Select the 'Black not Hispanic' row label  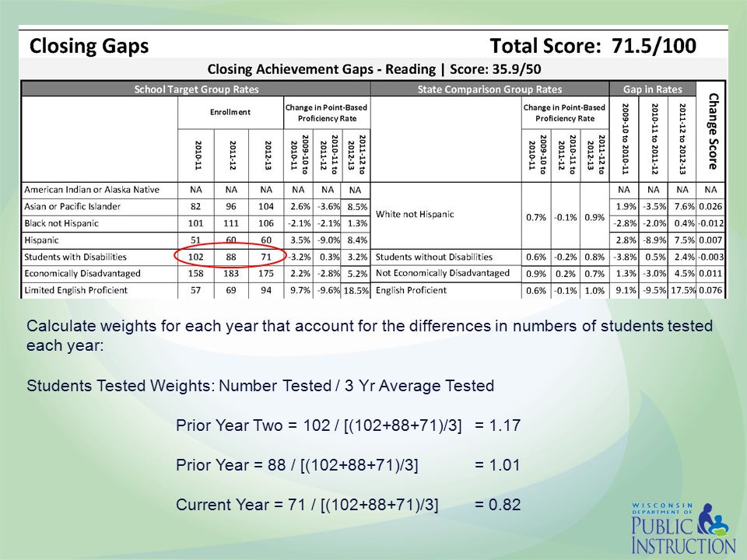(x=61, y=223)
